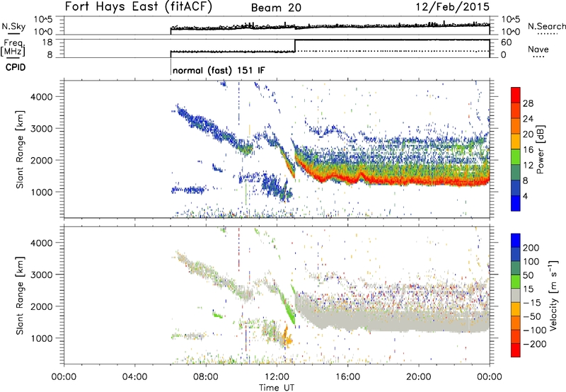Click the 'N.Search' legend label
The image size is (566, 392).
[546, 26]
